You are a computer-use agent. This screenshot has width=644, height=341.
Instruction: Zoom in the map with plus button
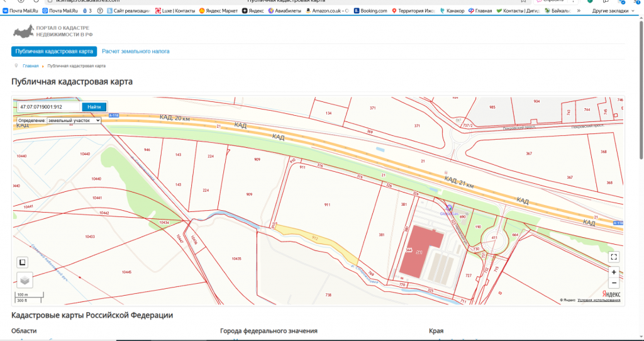click(614, 272)
